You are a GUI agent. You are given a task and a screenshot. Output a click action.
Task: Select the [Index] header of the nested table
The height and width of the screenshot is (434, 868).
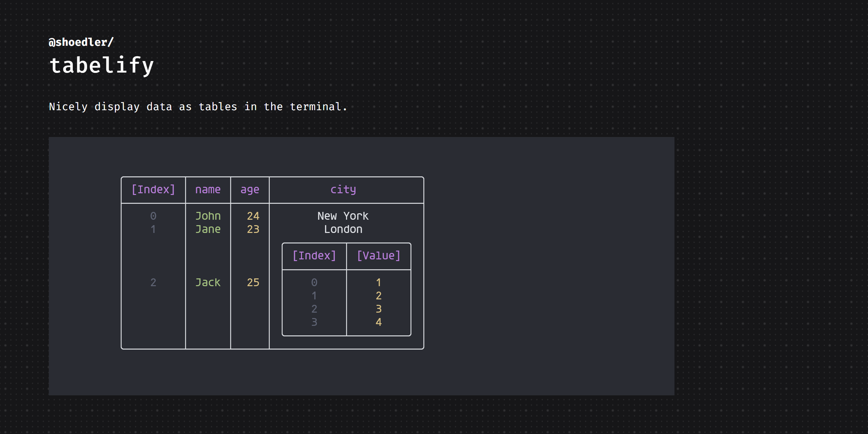[314, 255]
